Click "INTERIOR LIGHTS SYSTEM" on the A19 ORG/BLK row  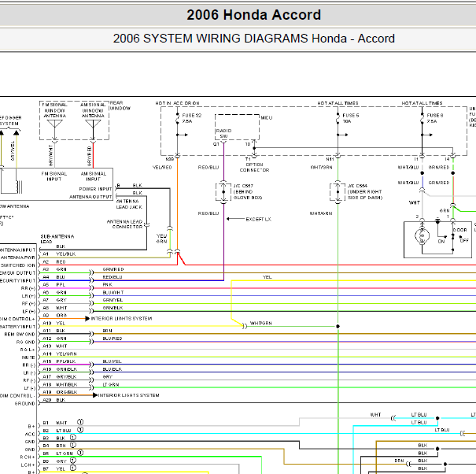coord(129,395)
